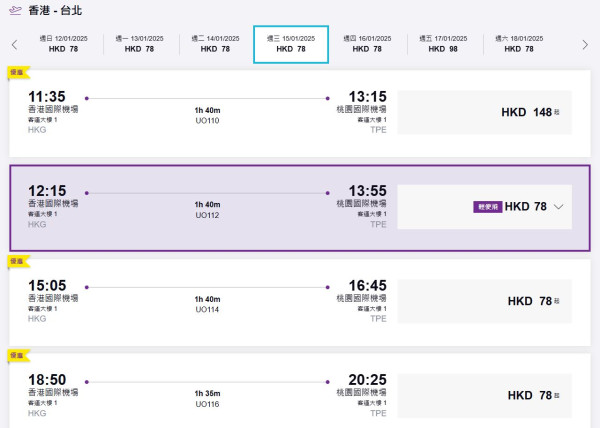600x428 pixels.
Task: Click the airplane icon beside 香港 - 台北
Action: pyautogui.click(x=15, y=10)
